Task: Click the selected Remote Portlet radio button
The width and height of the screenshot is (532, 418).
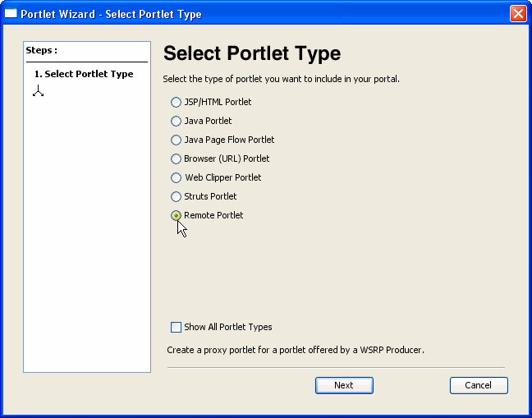Action: click(176, 216)
